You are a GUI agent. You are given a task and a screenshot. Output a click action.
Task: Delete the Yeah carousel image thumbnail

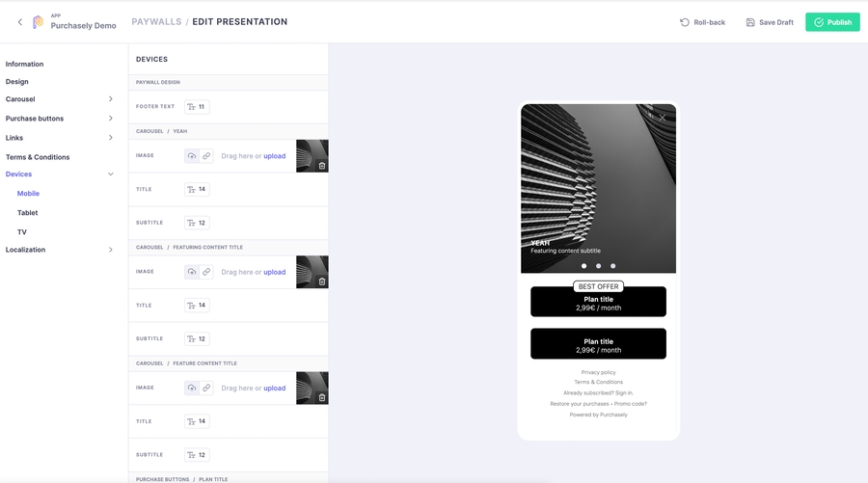322,166
